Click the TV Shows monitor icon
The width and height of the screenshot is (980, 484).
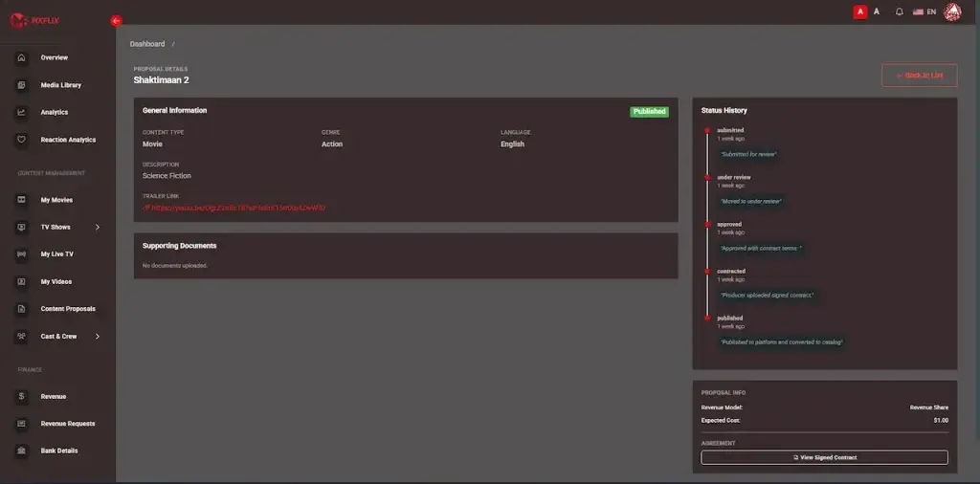pyautogui.click(x=21, y=228)
